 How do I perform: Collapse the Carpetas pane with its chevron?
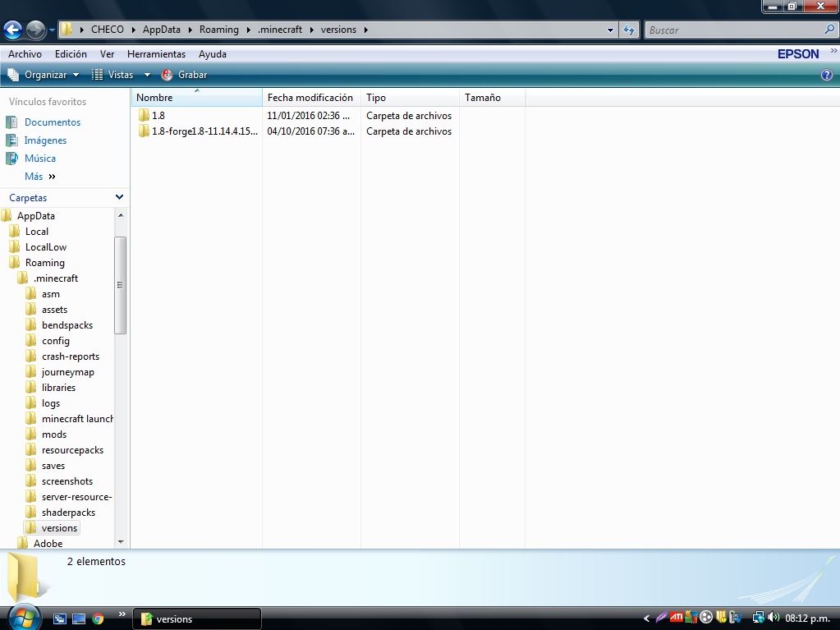point(119,197)
